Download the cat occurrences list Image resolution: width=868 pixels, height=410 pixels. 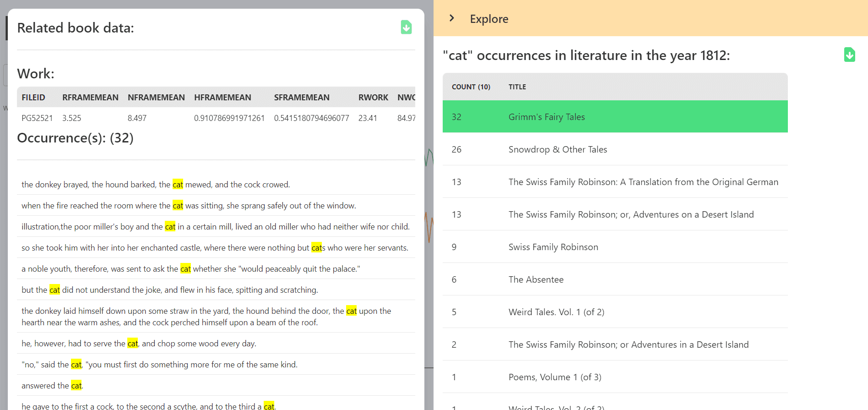[x=849, y=55]
